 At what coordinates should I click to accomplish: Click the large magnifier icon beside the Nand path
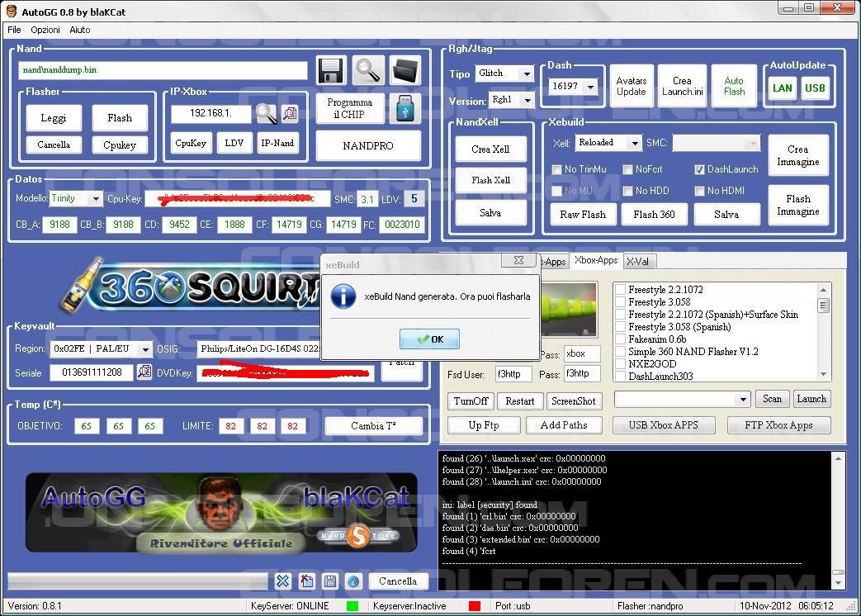click(x=367, y=70)
